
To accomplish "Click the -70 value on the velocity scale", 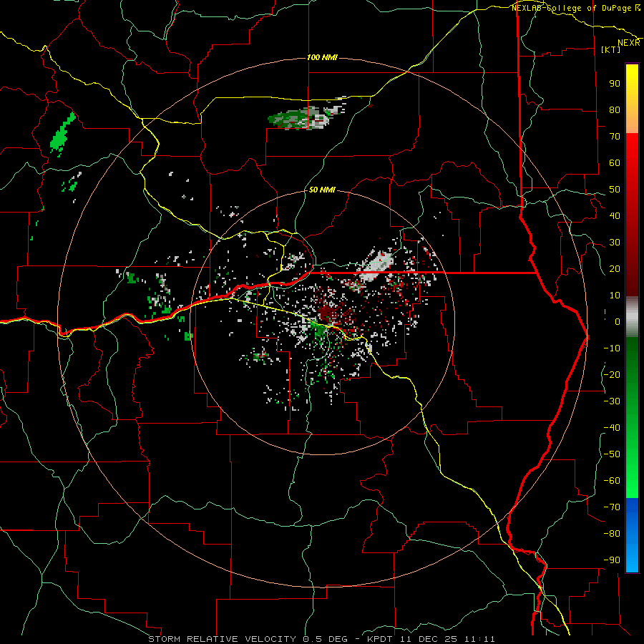I will point(612,507).
